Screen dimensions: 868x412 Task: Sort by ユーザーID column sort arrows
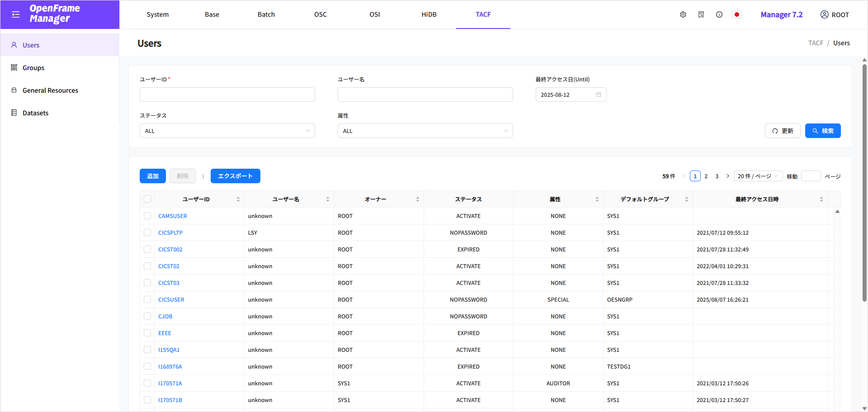pyautogui.click(x=238, y=199)
